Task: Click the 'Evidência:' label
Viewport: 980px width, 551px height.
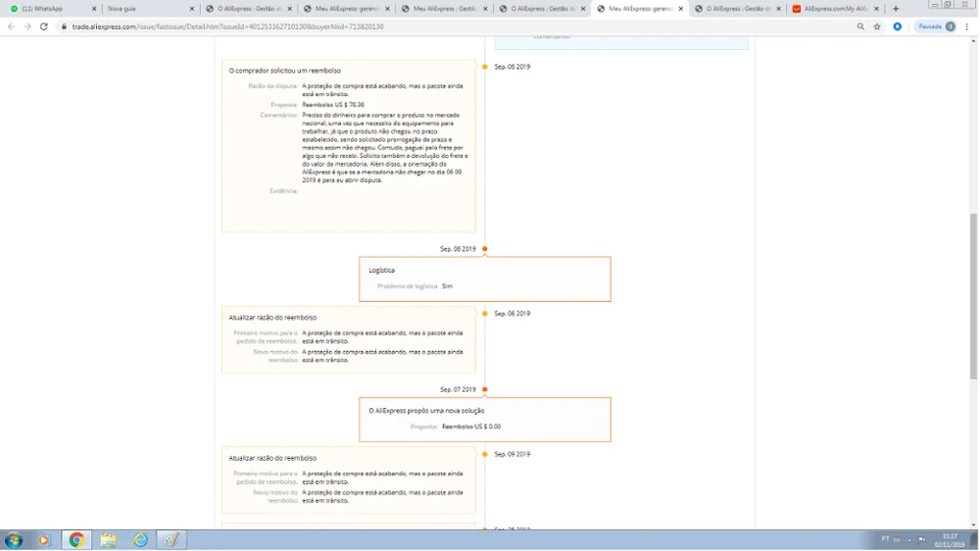Action: pos(284,191)
